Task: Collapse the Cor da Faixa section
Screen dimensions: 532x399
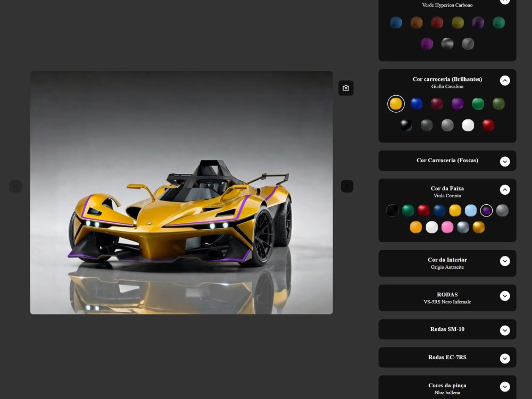Action: [x=505, y=190]
